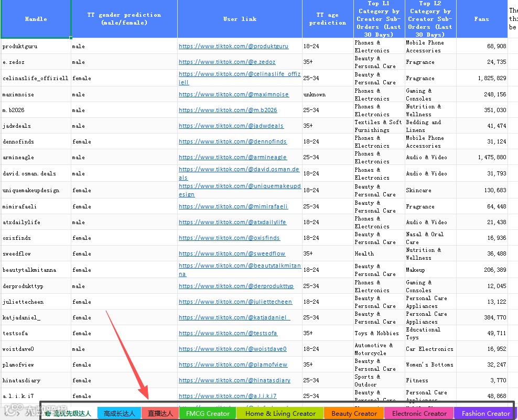Select the 'unknown' age cell for maximnoise

click(x=328, y=94)
